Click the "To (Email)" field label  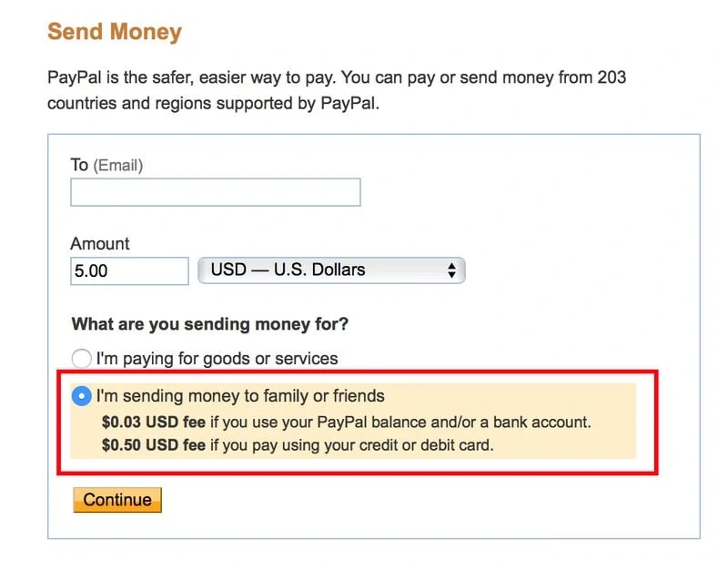tap(106, 165)
